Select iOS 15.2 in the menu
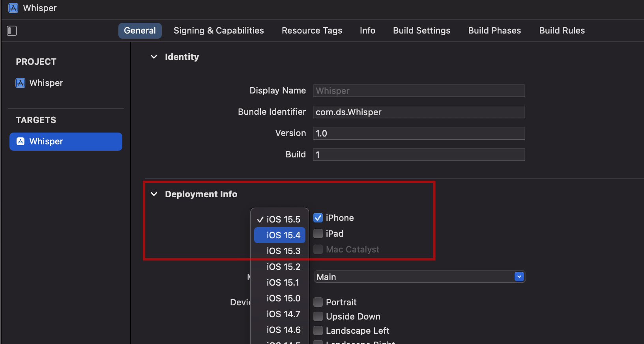Screen dimensions: 644x344 coord(280,267)
